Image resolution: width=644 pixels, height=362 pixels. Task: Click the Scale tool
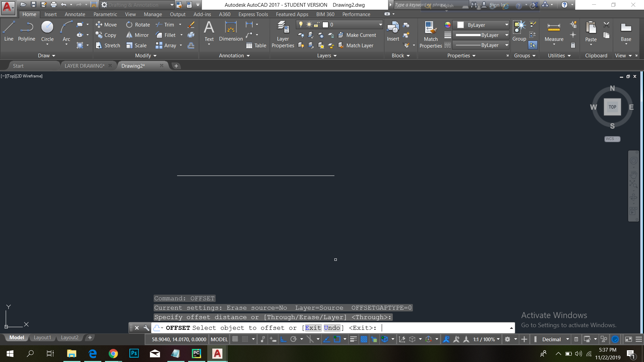[x=136, y=45]
